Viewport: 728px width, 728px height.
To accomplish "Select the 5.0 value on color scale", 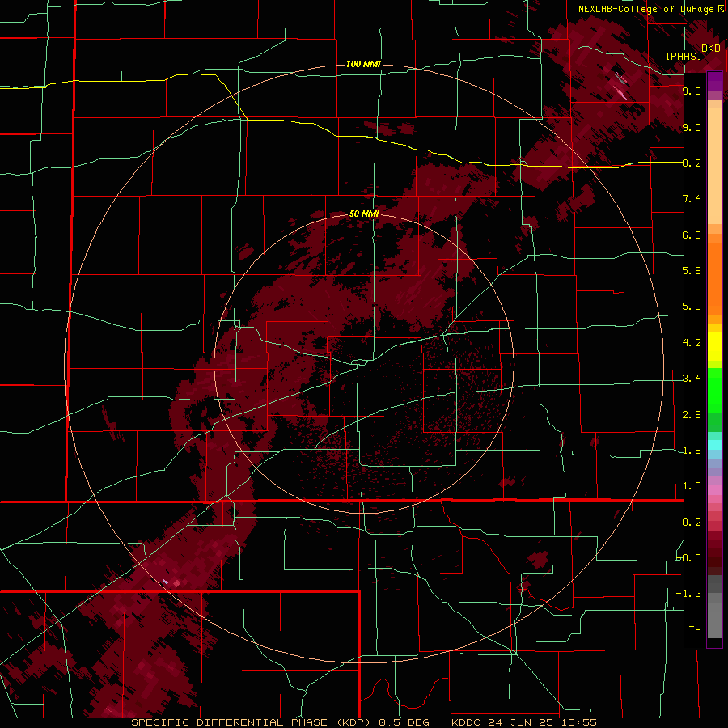I will click(x=692, y=307).
